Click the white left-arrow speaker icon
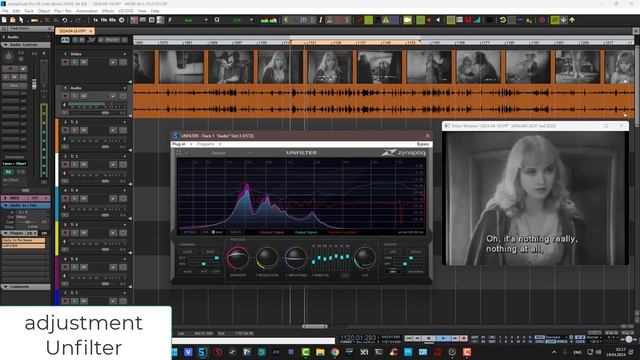Image resolution: width=640 pixels, height=360 pixels. click(x=438, y=20)
